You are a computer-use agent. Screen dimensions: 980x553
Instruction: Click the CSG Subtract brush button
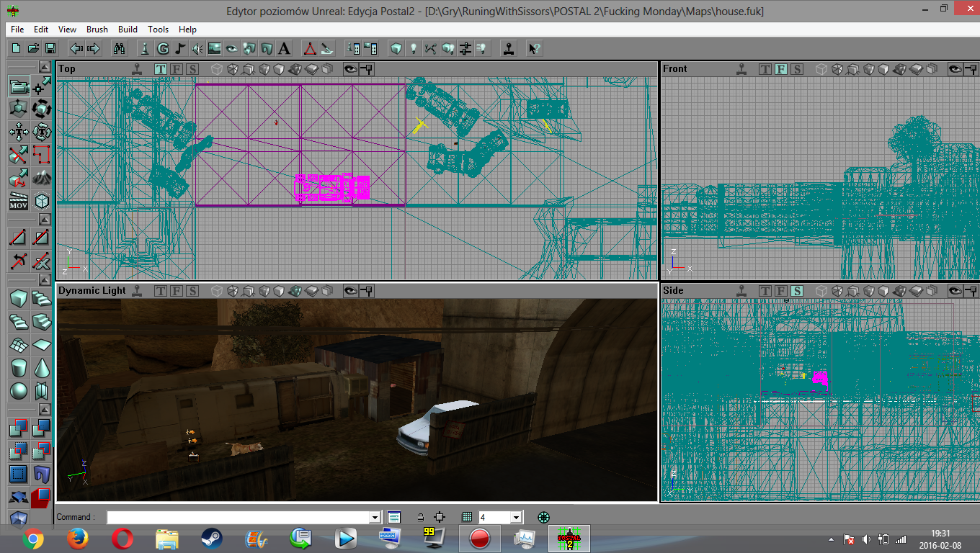pyautogui.click(x=42, y=429)
